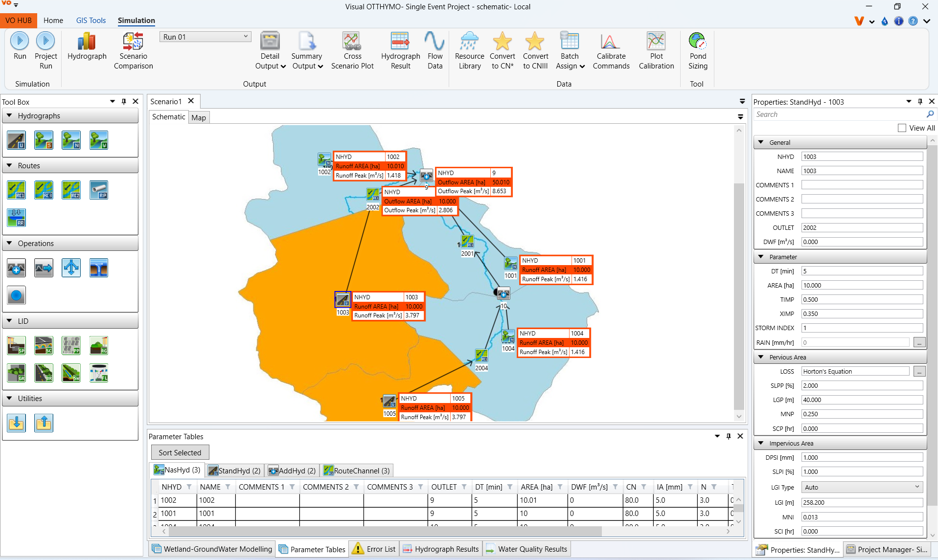Pick the RC2 route channel tool

(x=71, y=190)
